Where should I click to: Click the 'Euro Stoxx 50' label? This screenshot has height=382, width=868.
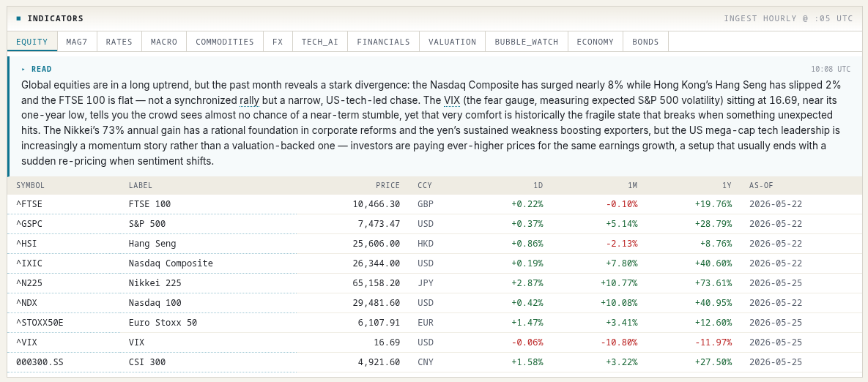pyautogui.click(x=163, y=322)
